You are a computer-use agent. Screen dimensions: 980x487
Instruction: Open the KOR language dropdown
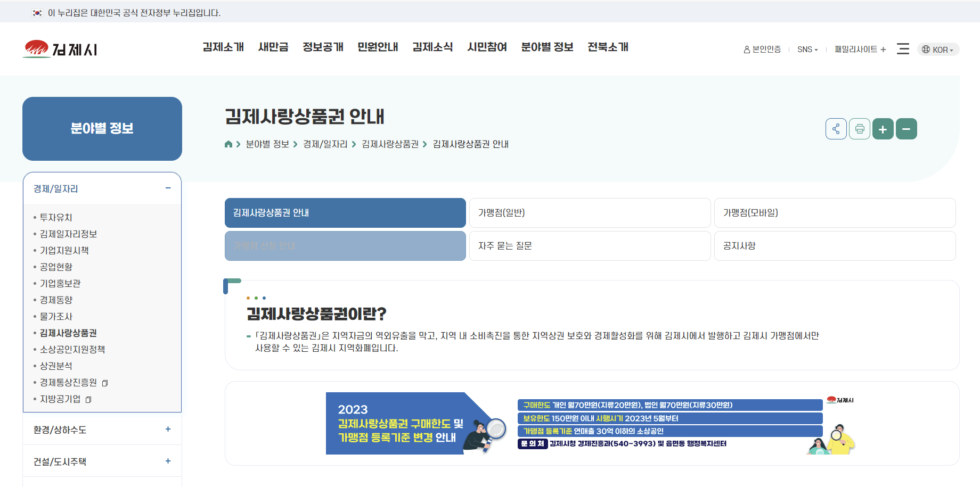coord(938,49)
